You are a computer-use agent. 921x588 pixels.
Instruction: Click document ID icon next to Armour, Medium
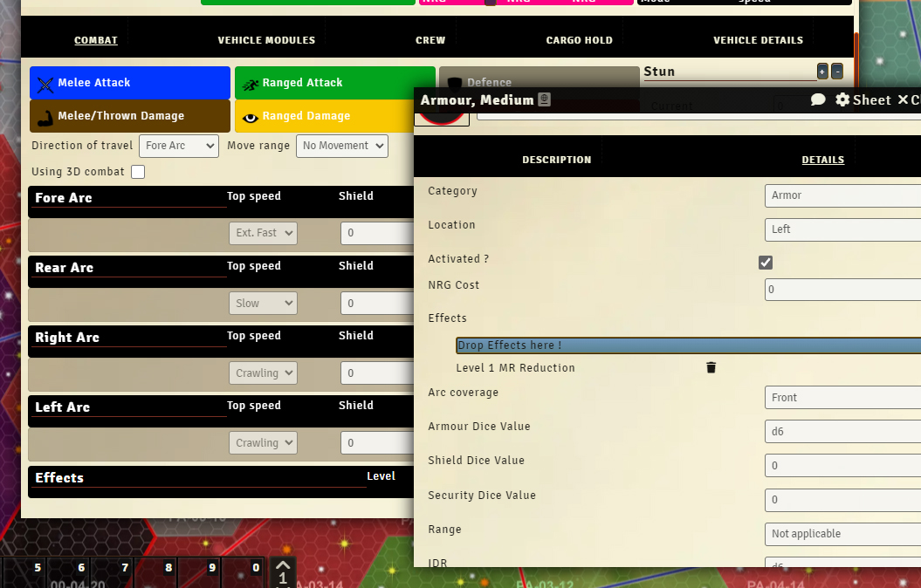pyautogui.click(x=544, y=100)
